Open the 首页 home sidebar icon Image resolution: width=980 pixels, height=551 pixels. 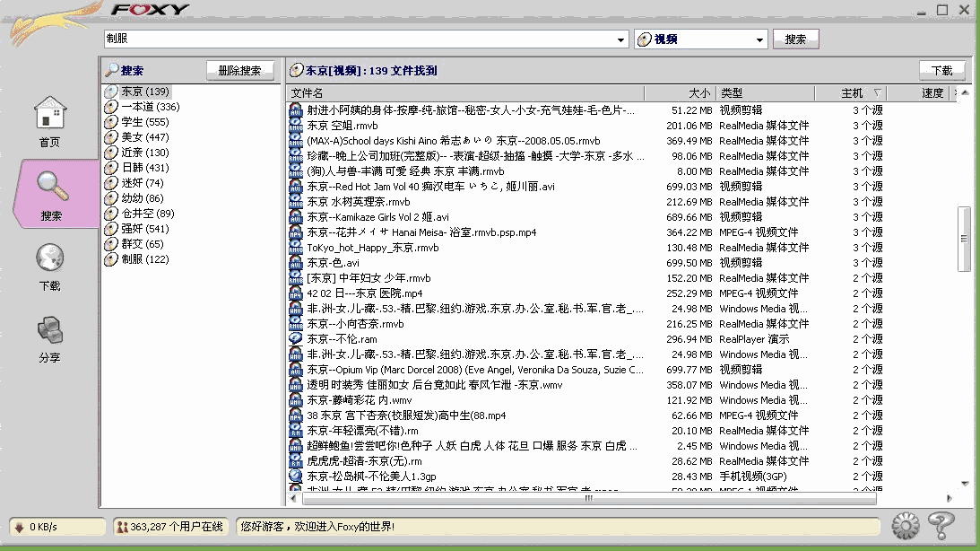[49, 114]
